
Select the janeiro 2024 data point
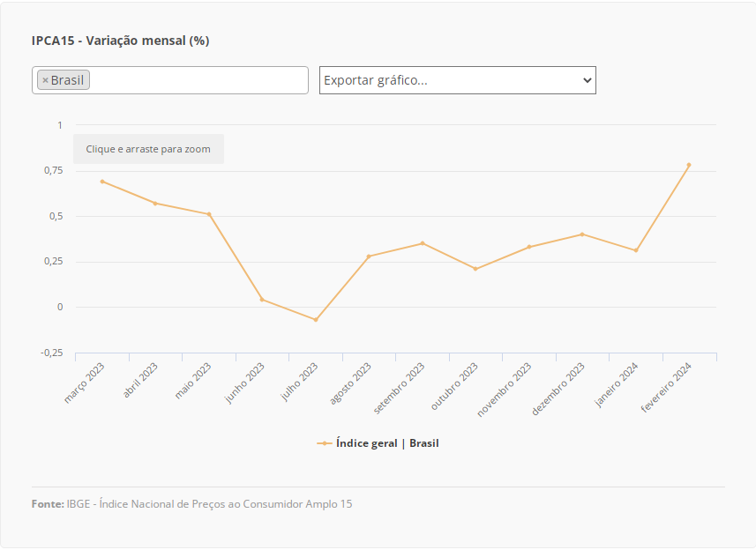[636, 250]
